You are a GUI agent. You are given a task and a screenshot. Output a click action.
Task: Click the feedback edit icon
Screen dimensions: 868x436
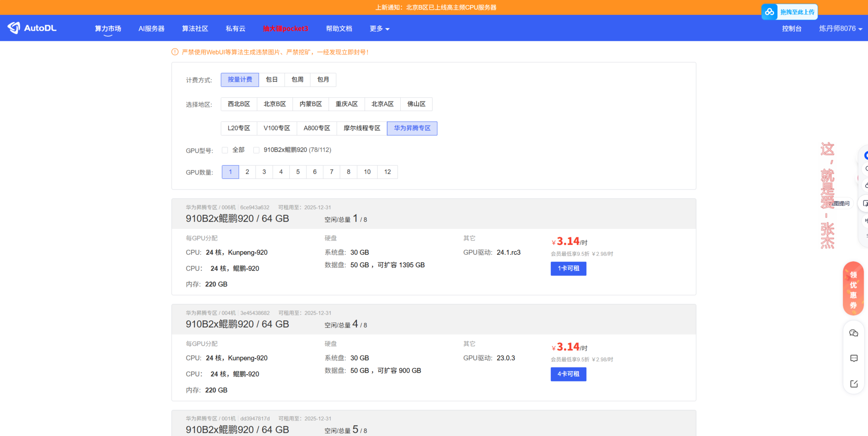[x=854, y=384]
